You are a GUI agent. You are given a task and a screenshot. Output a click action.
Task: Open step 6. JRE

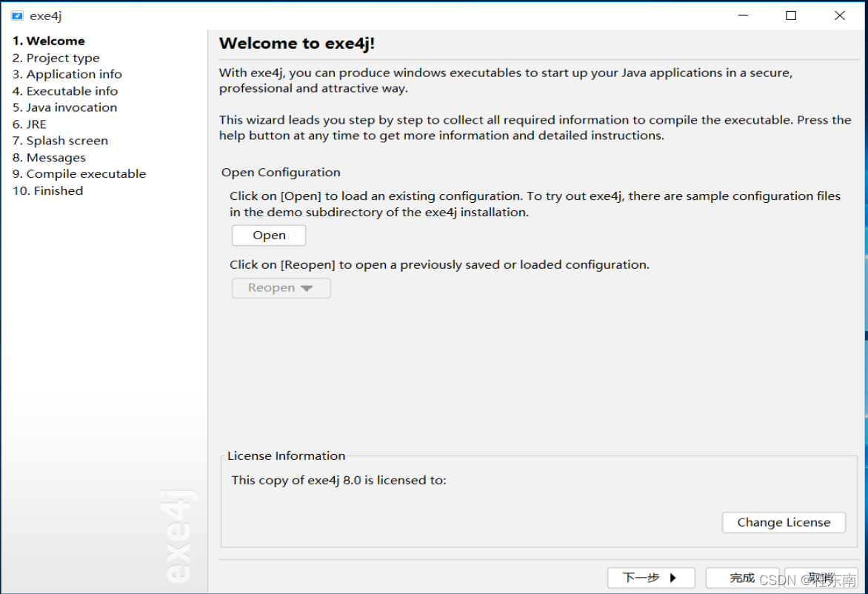tap(30, 124)
